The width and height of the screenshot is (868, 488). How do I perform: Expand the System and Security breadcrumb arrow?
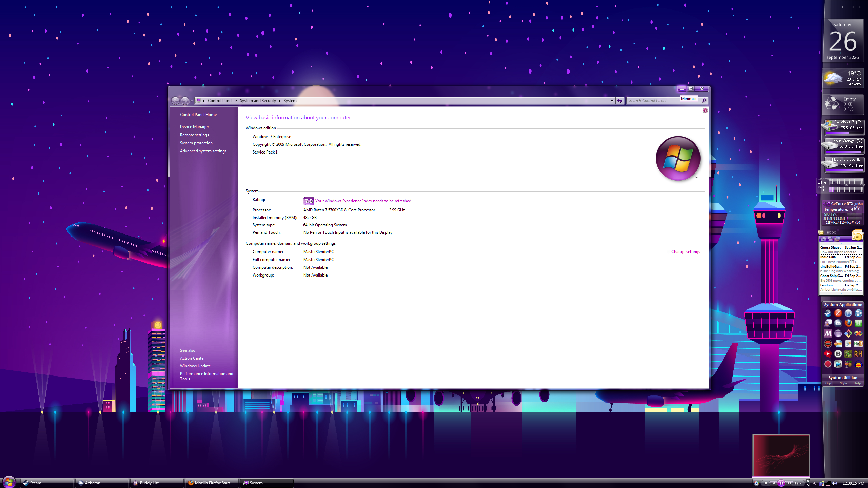[280, 101]
